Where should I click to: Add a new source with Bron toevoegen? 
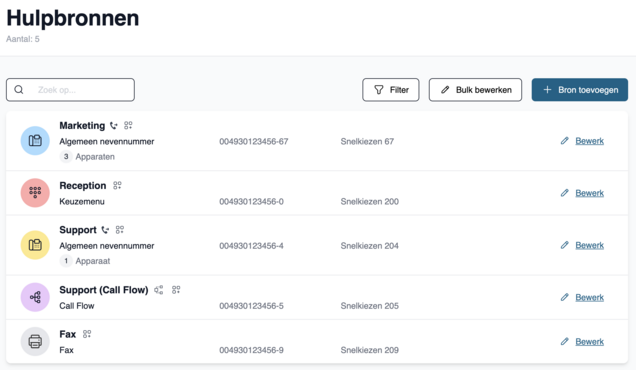580,90
